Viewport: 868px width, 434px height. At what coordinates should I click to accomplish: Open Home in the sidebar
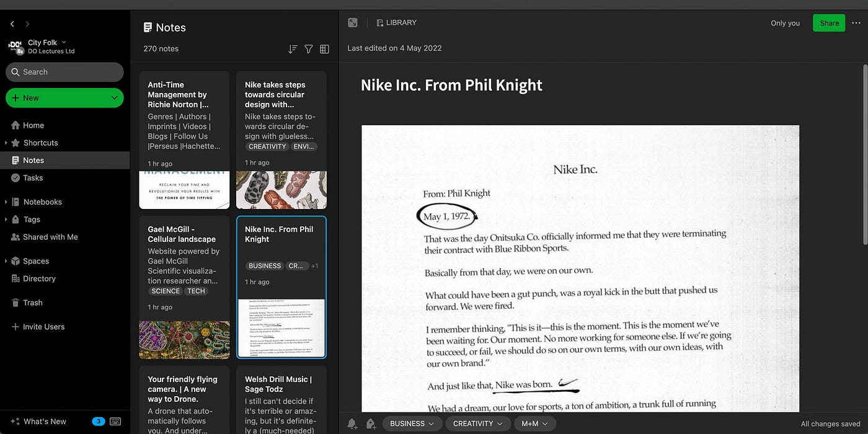[x=33, y=125]
